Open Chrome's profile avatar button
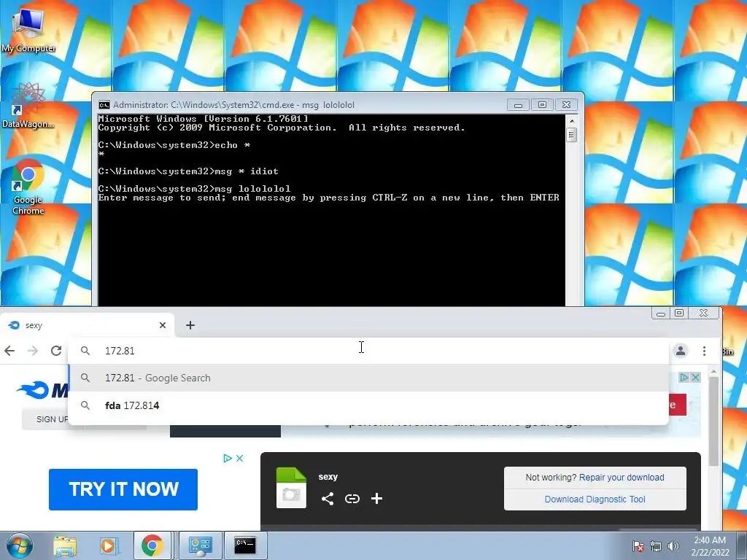 pyautogui.click(x=681, y=351)
